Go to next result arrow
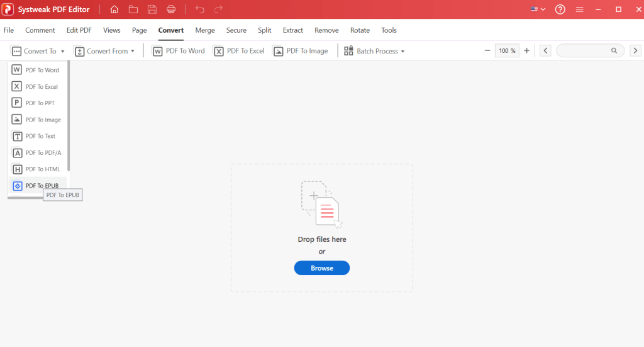The width and height of the screenshot is (644, 347). pos(635,50)
